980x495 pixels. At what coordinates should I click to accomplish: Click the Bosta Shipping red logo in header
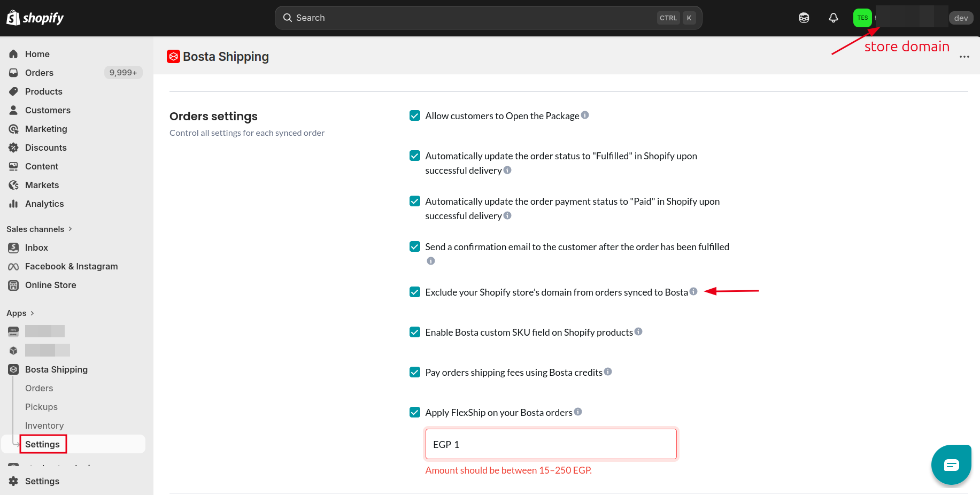click(x=173, y=56)
